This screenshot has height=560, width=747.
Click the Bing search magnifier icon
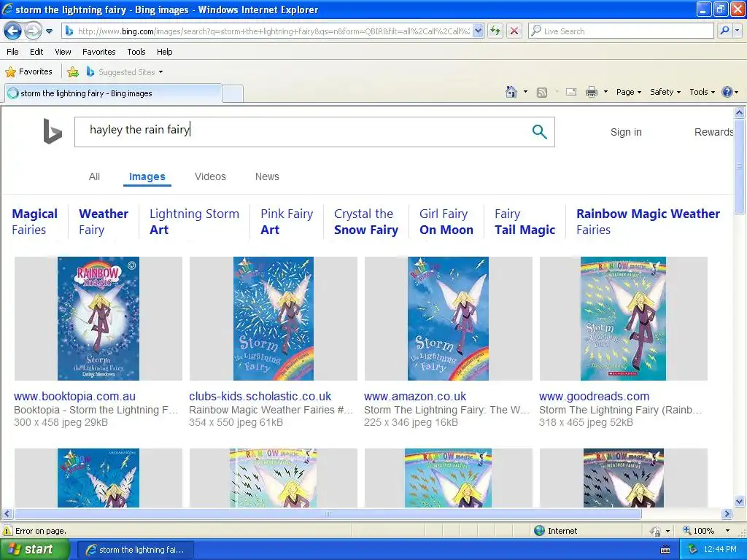539,131
